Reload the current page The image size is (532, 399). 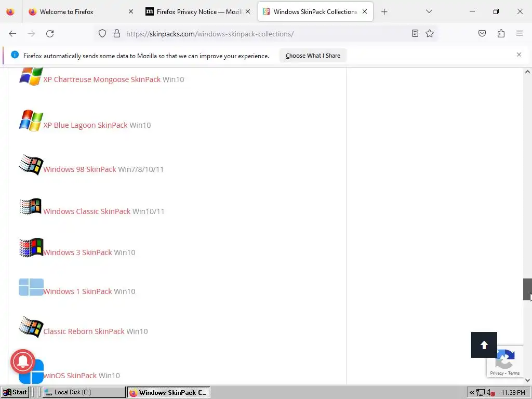(x=50, y=34)
